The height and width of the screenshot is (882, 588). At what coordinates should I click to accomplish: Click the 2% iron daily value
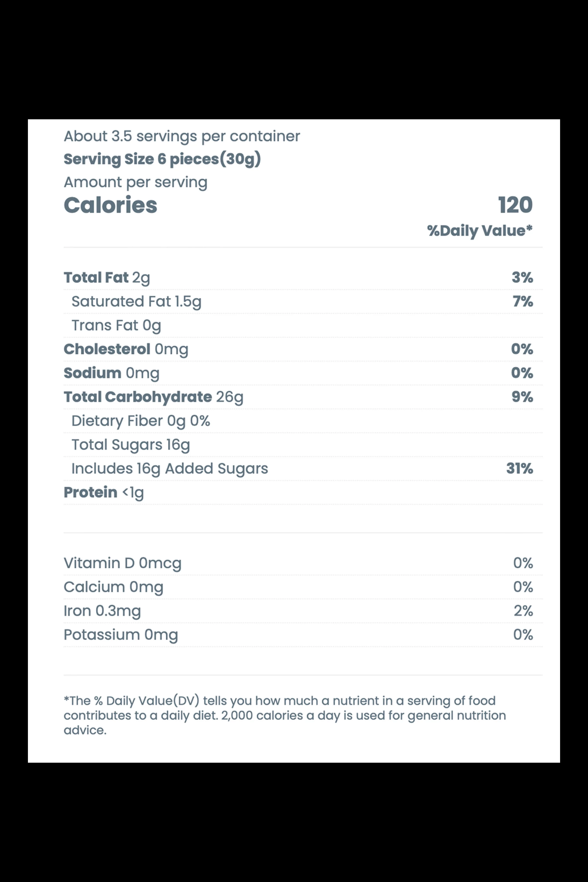pos(523,611)
